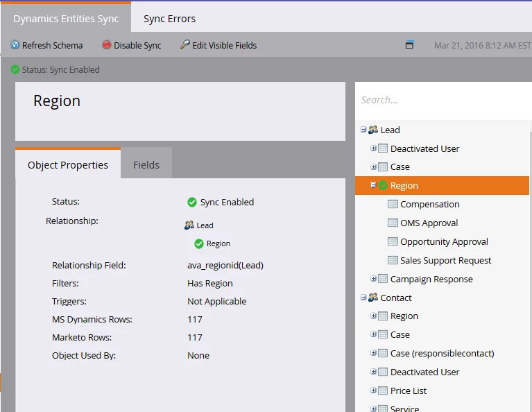Select Deactivated User under Contact

point(424,372)
